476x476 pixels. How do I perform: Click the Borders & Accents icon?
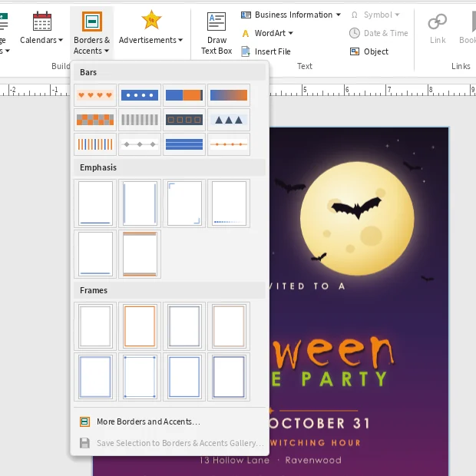pyautogui.click(x=91, y=21)
